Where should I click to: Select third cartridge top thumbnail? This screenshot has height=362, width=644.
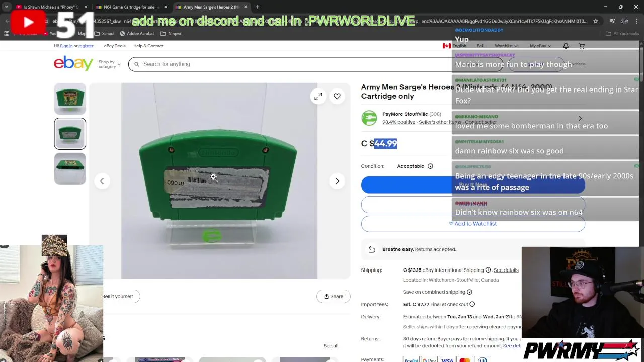tap(70, 168)
